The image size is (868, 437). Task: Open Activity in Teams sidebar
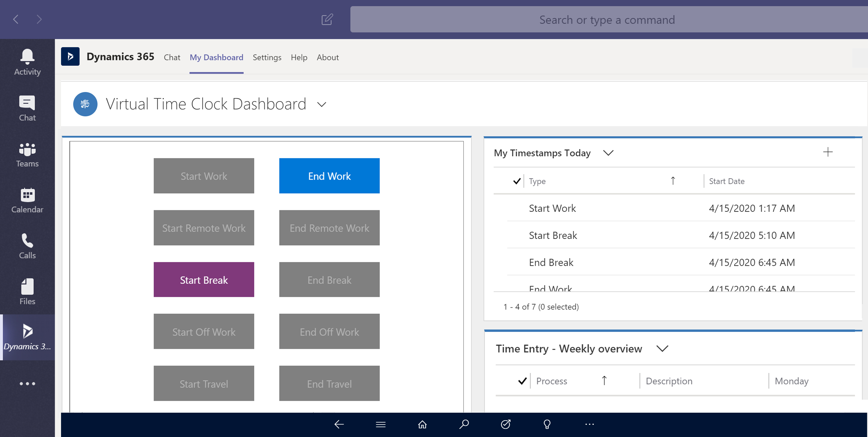[27, 63]
